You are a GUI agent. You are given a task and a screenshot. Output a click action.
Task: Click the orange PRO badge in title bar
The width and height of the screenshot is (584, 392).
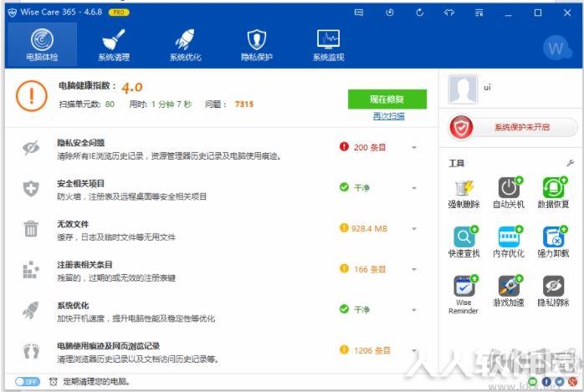pos(119,13)
